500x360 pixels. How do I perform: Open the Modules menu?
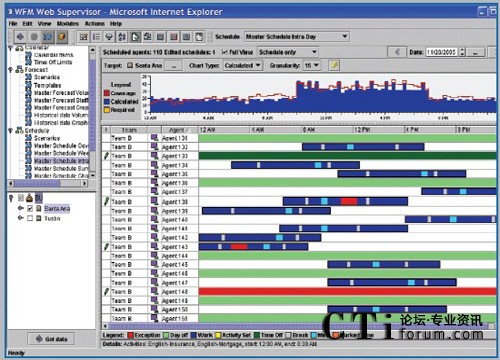(68, 24)
